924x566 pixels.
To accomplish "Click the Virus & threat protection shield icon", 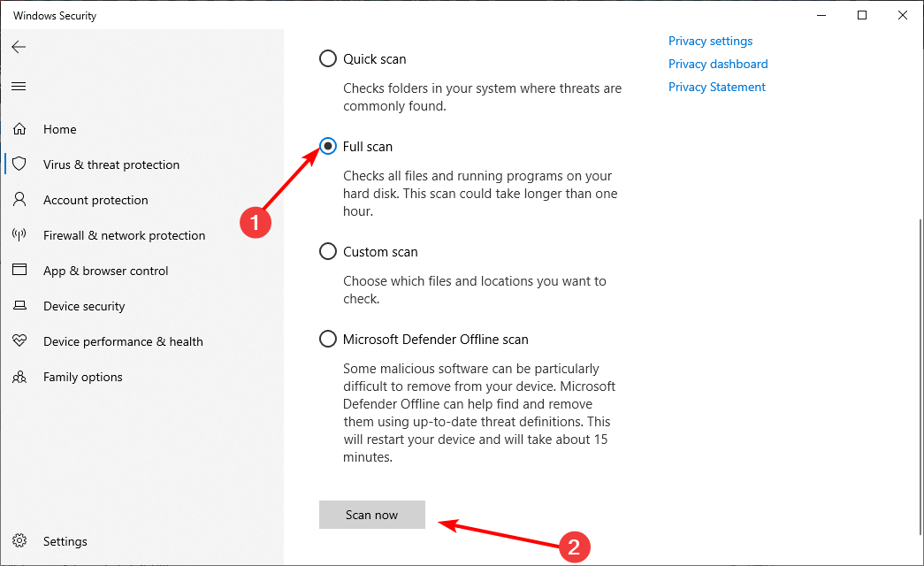I will (19, 164).
